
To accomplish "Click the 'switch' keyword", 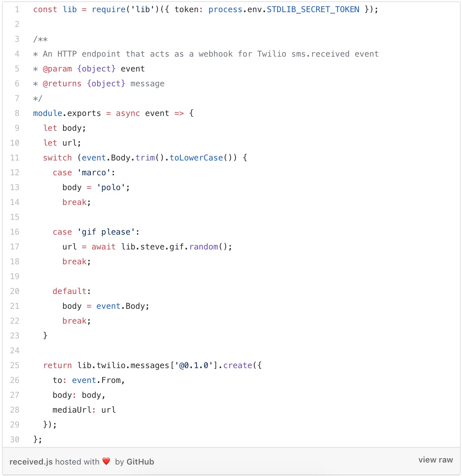I will click(57, 158).
